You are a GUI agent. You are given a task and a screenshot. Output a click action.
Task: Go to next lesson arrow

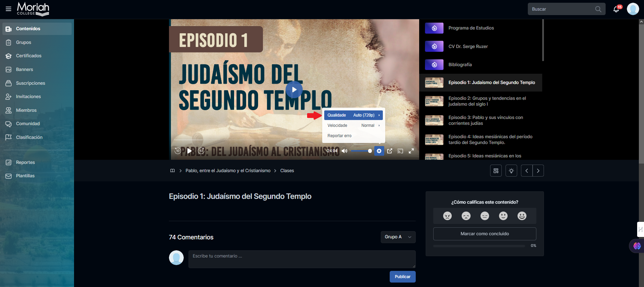(x=538, y=171)
